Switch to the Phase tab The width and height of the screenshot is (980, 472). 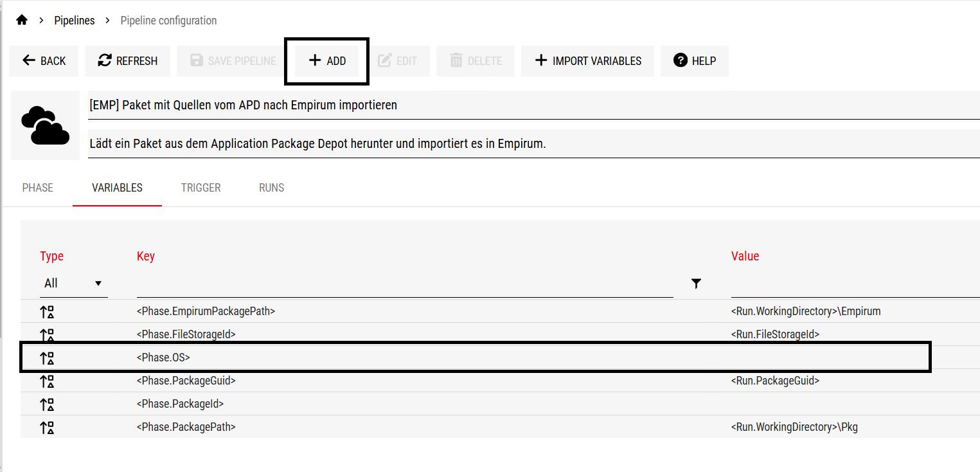point(38,188)
